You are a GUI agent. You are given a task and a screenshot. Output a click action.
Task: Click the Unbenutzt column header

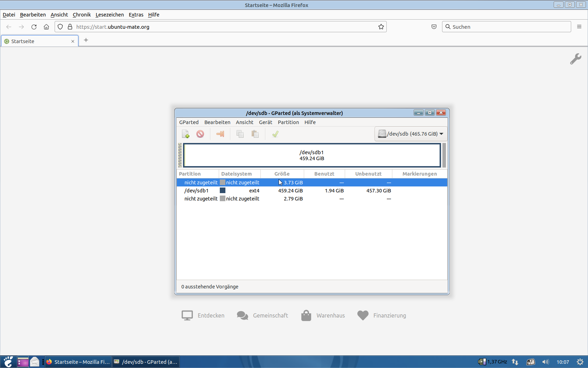pyautogui.click(x=369, y=174)
